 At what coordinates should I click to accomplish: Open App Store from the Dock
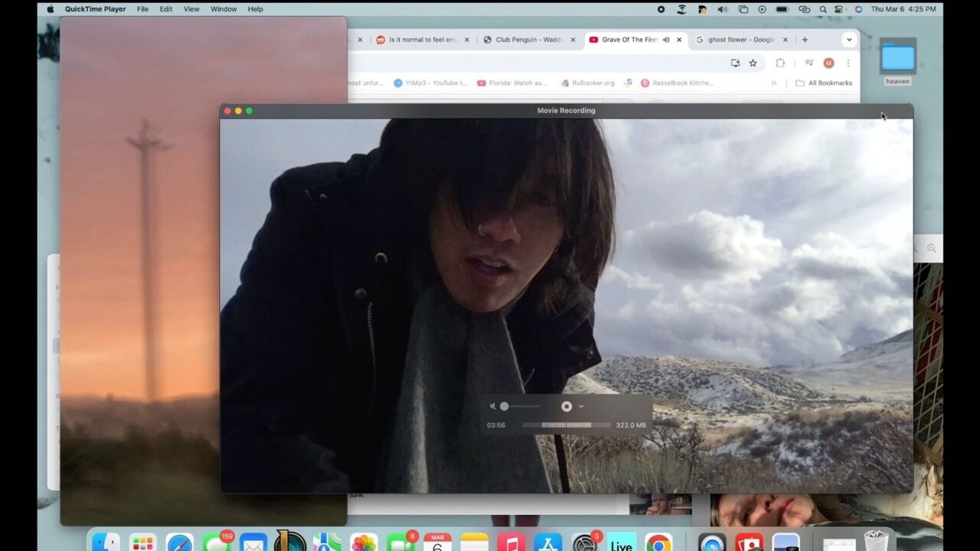tap(548, 543)
